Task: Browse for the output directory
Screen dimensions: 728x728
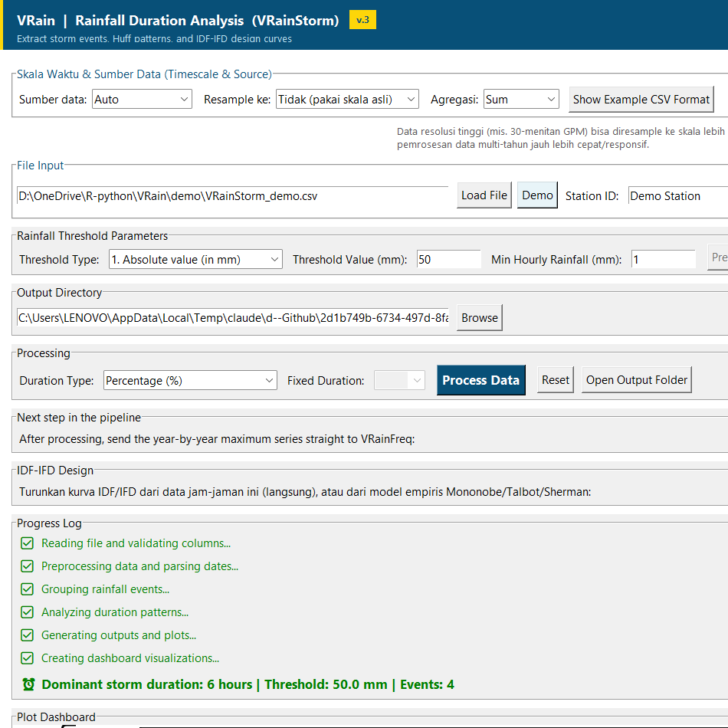Action: [x=480, y=318]
